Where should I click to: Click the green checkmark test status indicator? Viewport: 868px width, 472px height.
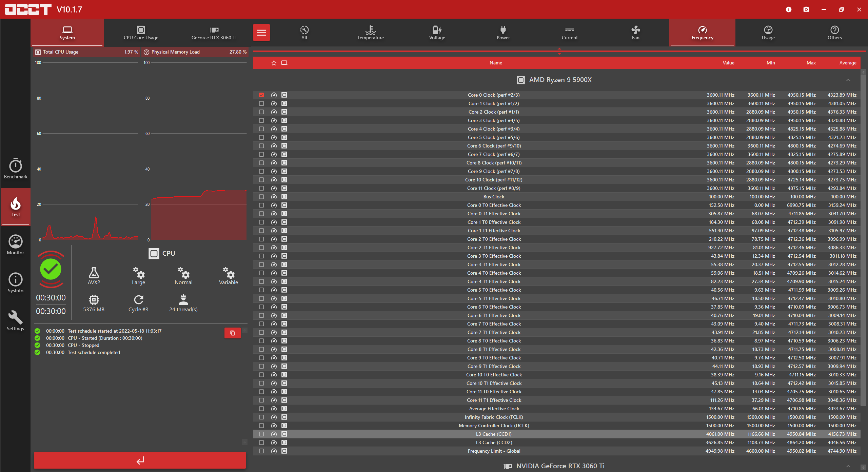[51, 270]
